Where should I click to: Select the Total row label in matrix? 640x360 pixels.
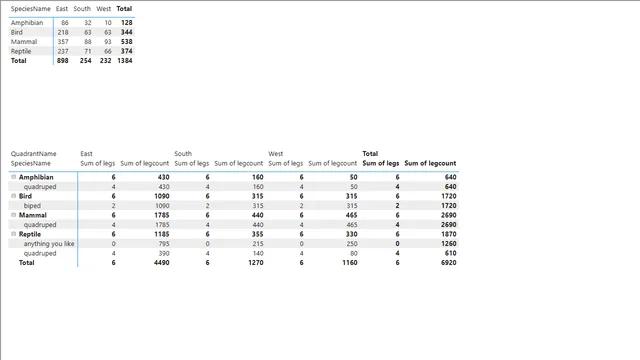tap(27, 262)
